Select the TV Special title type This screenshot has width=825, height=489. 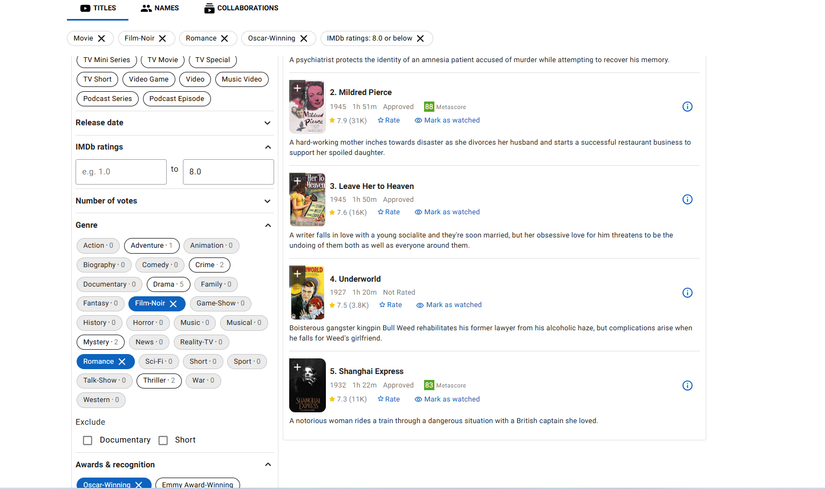pos(213,60)
